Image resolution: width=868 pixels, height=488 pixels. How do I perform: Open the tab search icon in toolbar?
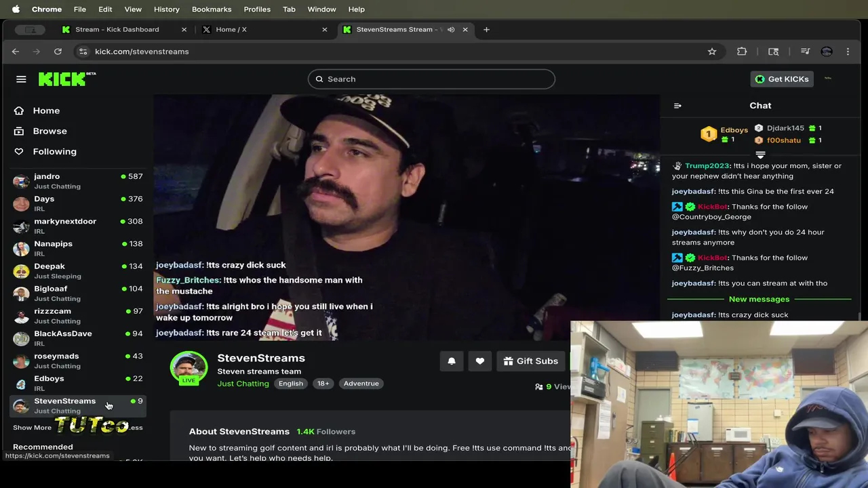tap(773, 52)
